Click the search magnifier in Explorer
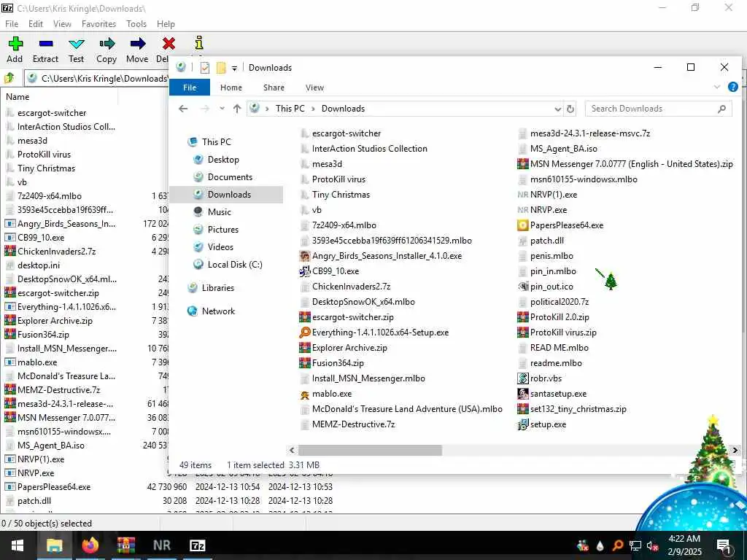747x560 pixels. (x=721, y=109)
